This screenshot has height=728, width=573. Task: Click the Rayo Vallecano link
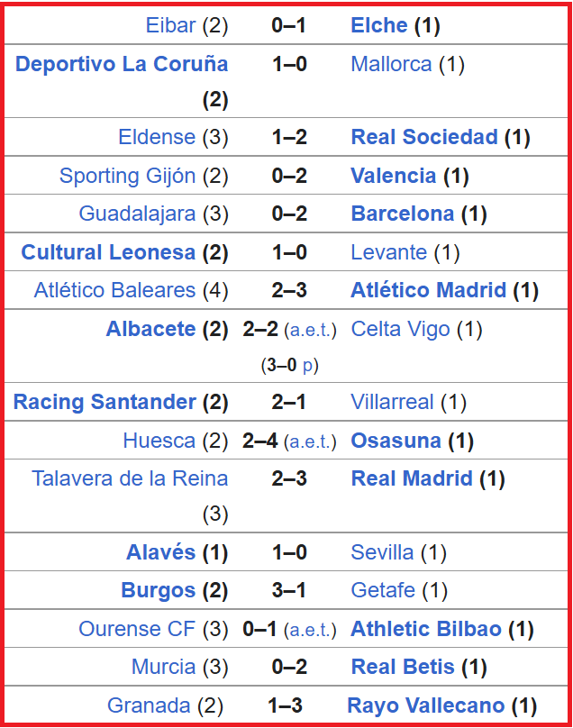pyautogui.click(x=426, y=705)
